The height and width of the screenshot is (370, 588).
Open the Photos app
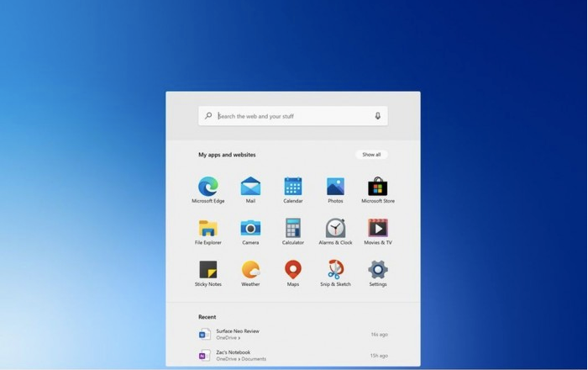tap(335, 190)
